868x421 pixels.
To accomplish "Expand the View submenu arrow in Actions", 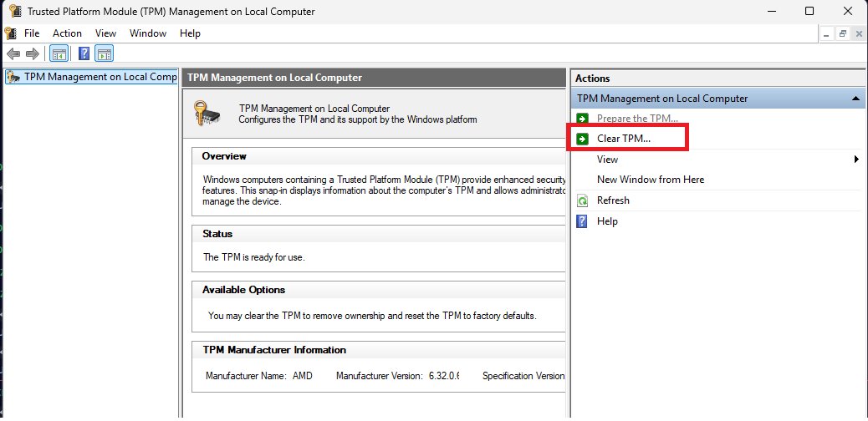I will pos(857,160).
